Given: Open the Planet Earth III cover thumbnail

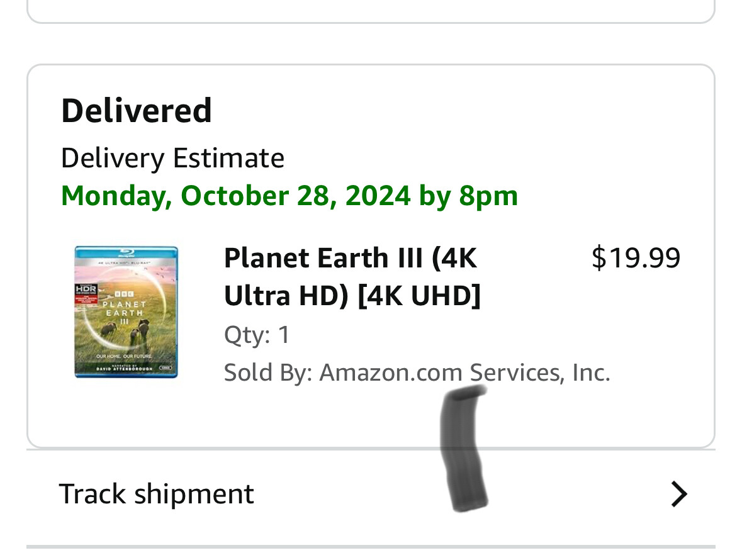Looking at the screenshot, I should (x=126, y=312).
